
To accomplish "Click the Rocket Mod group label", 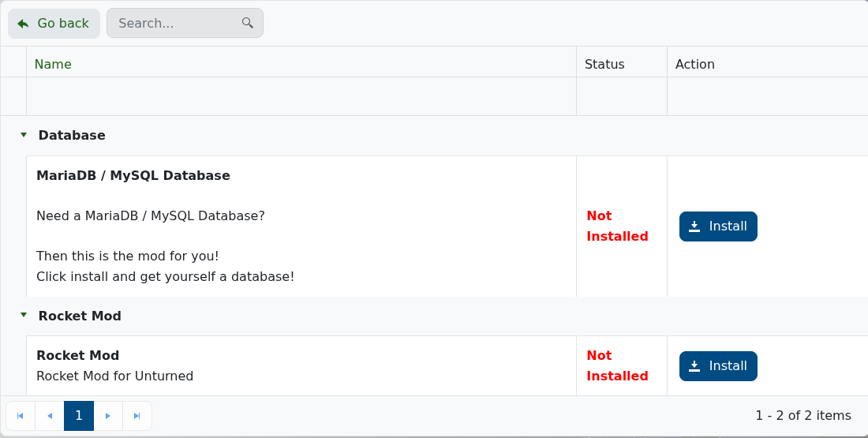I will (x=80, y=316).
